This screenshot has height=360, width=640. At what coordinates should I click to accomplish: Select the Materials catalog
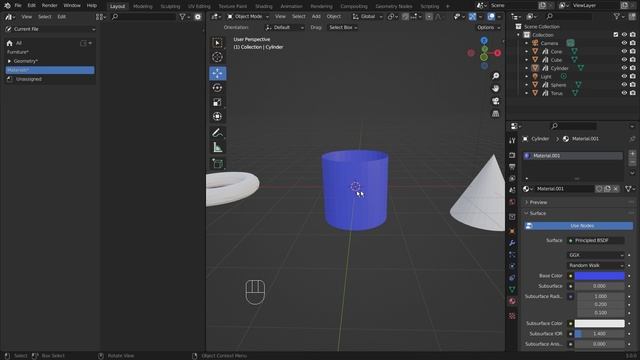(x=50, y=70)
